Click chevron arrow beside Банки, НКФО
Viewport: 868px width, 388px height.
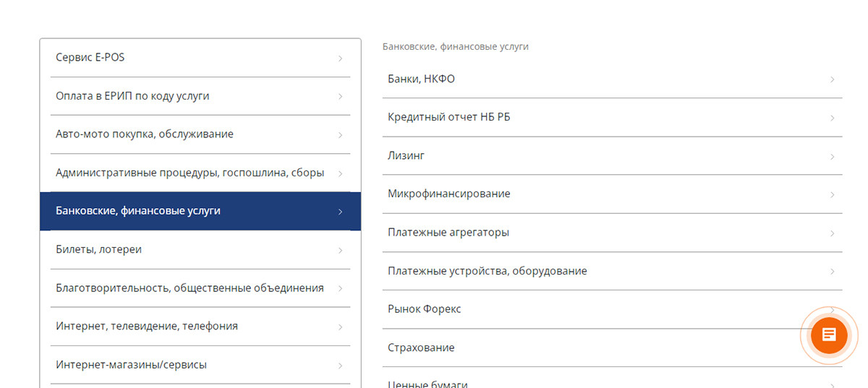833,79
